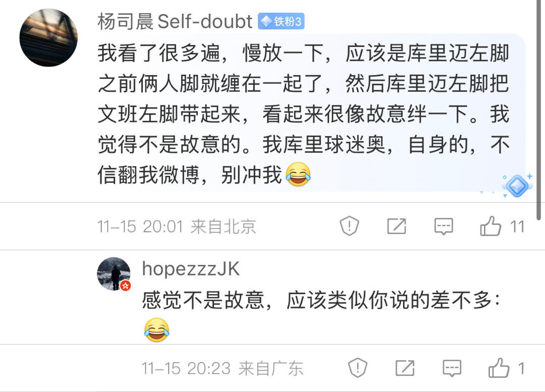This screenshot has height=392, width=545.
Task: Open hopezzzJK's profile avatar
Action: point(114,274)
